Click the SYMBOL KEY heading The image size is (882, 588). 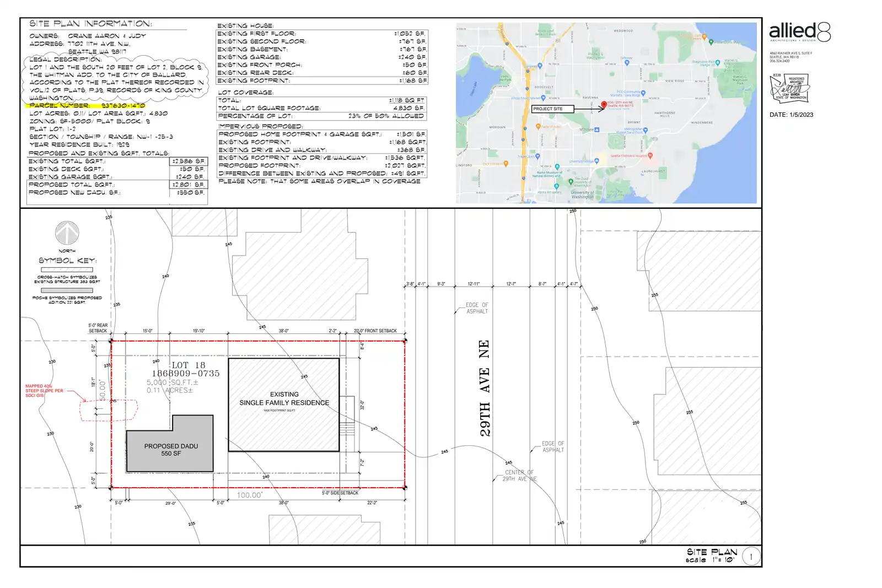[67, 261]
